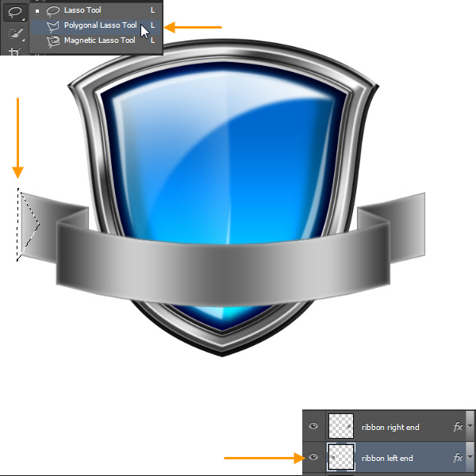The height and width of the screenshot is (476, 476).
Task: Choose Polygonal Lasso Tool from flyout
Action: [x=100, y=25]
